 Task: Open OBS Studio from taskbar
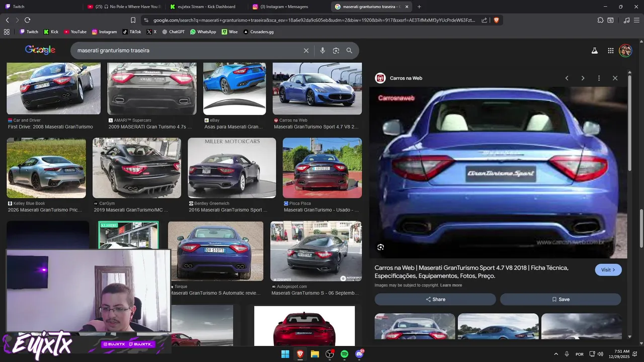pyautogui.click(x=330, y=354)
